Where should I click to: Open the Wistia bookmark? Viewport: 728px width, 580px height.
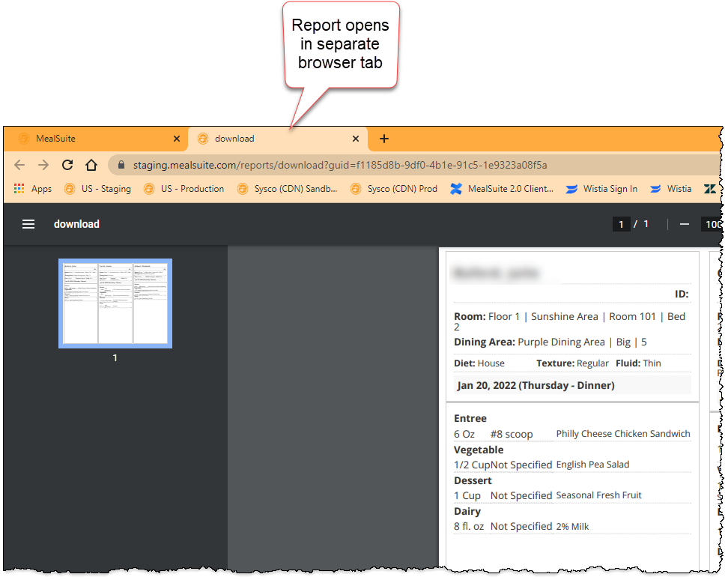coord(671,189)
